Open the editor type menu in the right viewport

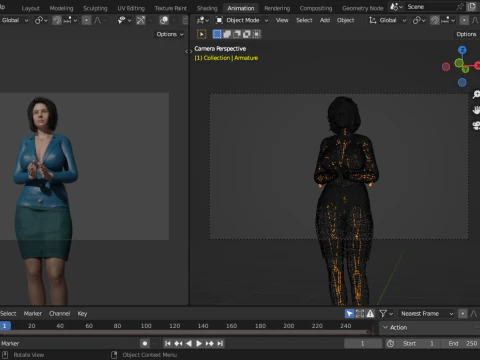203,20
